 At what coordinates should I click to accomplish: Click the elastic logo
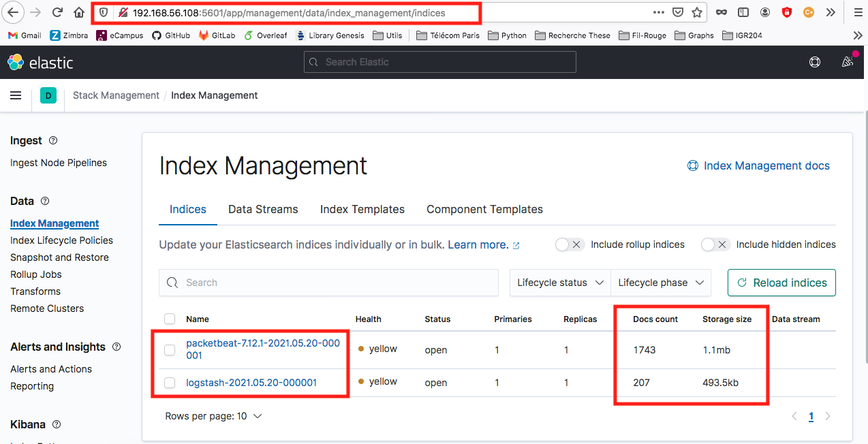[40, 63]
